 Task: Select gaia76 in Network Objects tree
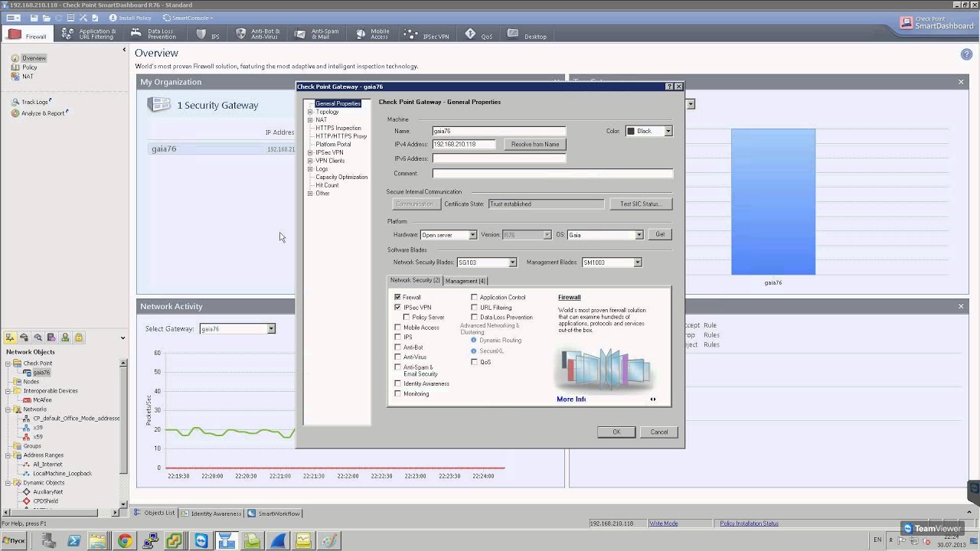41,373
